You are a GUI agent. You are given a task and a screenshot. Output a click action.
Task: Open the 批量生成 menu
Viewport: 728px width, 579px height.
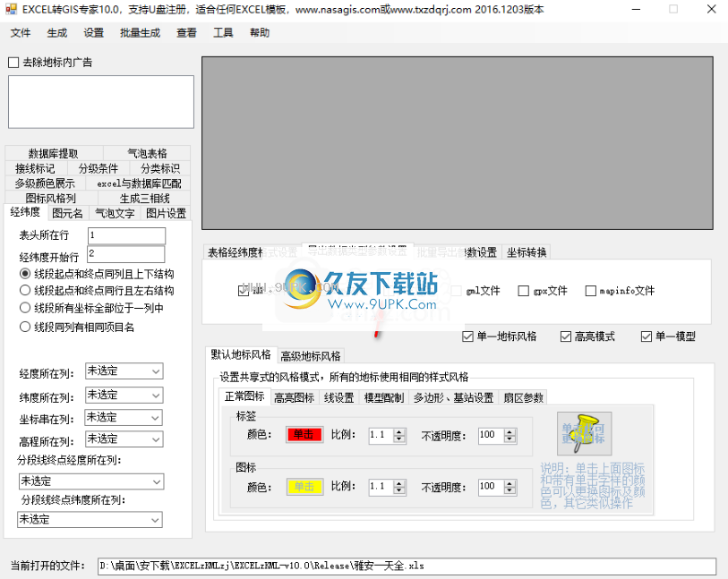click(140, 33)
